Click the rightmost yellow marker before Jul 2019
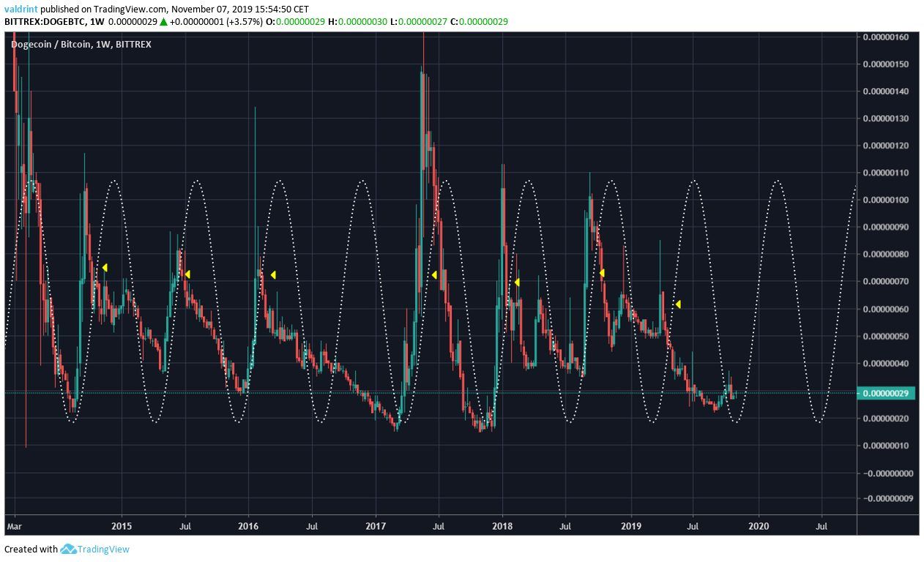This screenshot has height=562, width=924. pyautogui.click(x=677, y=304)
